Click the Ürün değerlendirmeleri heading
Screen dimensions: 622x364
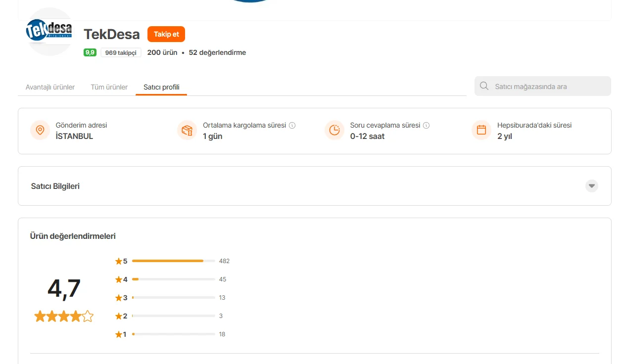(73, 236)
